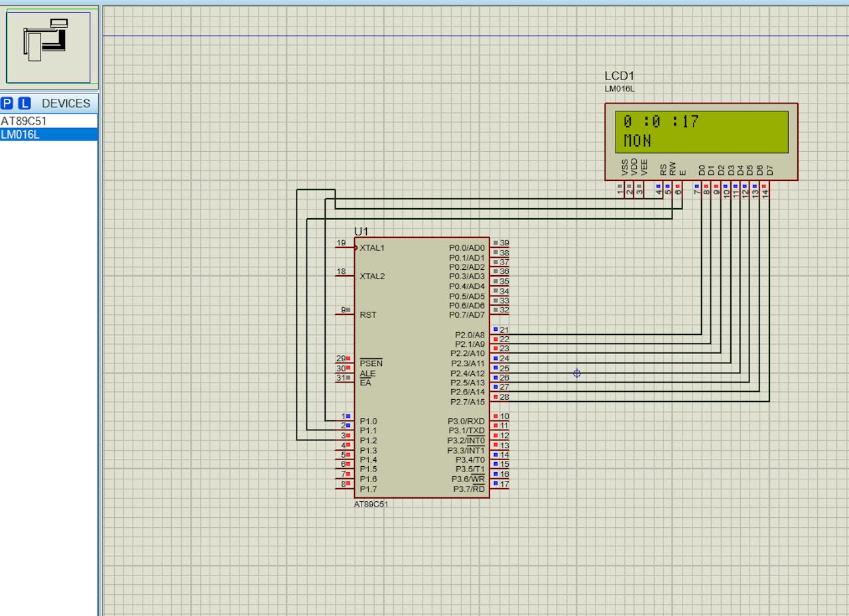
Task: Click the L library manager button
Action: [25, 103]
